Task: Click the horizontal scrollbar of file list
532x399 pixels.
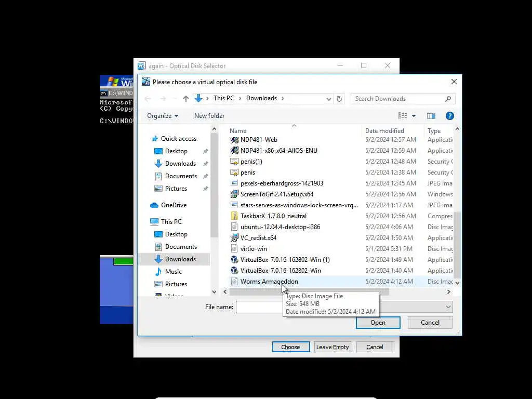Action: 309,292
